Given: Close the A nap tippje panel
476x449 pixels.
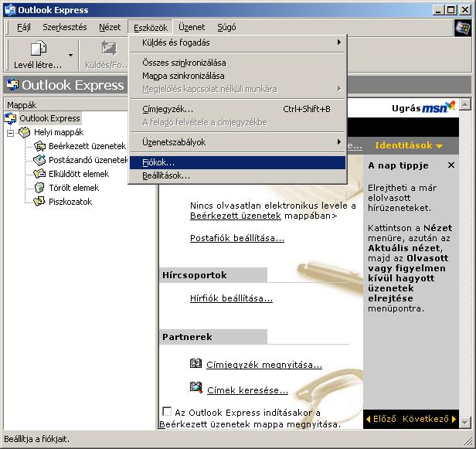Looking at the screenshot, I should tap(451, 165).
